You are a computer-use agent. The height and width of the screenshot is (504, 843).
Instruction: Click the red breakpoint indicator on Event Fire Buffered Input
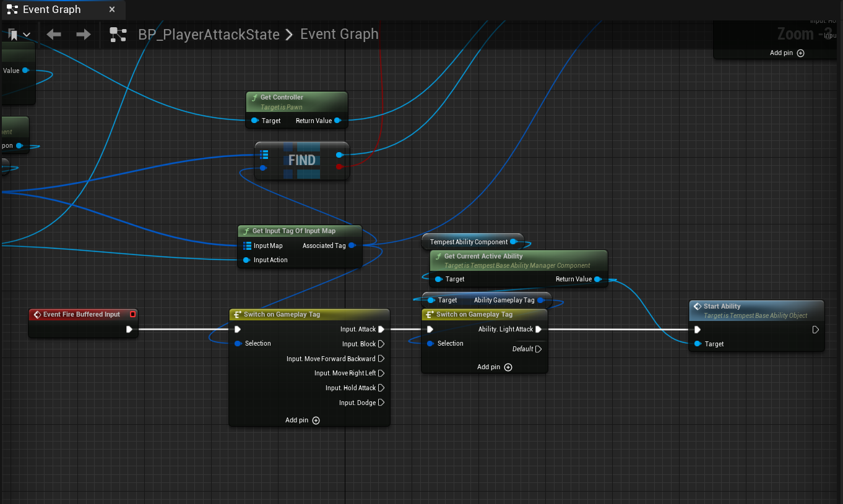(132, 314)
